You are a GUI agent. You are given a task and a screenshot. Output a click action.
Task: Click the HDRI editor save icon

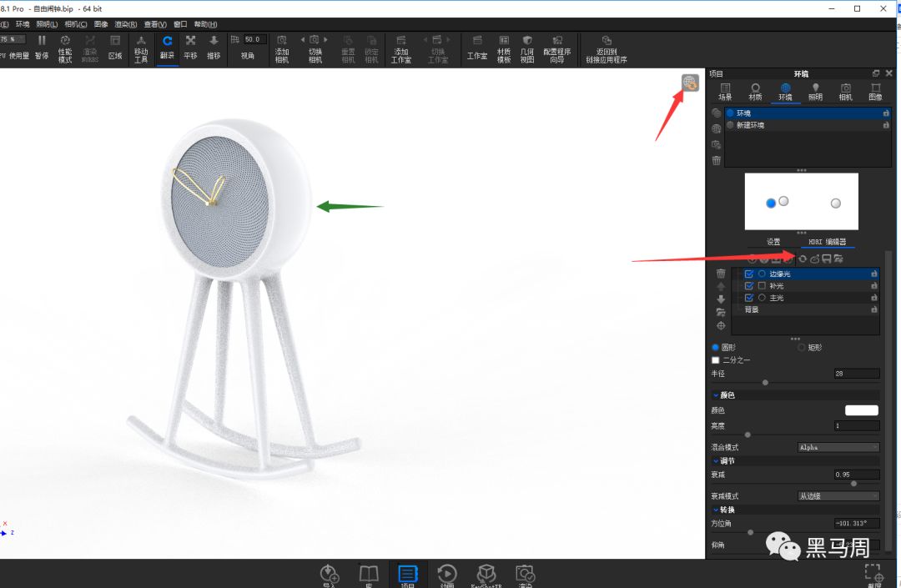(x=826, y=259)
